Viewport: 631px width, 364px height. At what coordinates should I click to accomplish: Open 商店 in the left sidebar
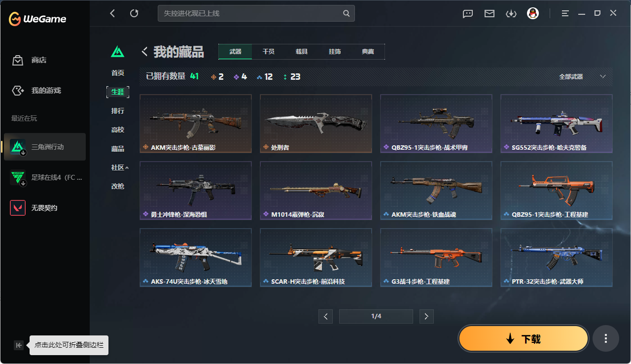tap(39, 60)
